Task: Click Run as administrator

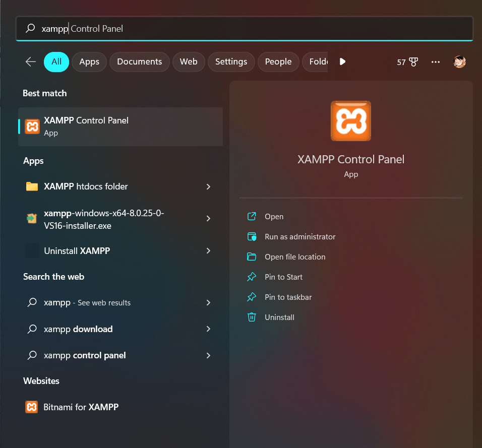Action: coord(300,236)
